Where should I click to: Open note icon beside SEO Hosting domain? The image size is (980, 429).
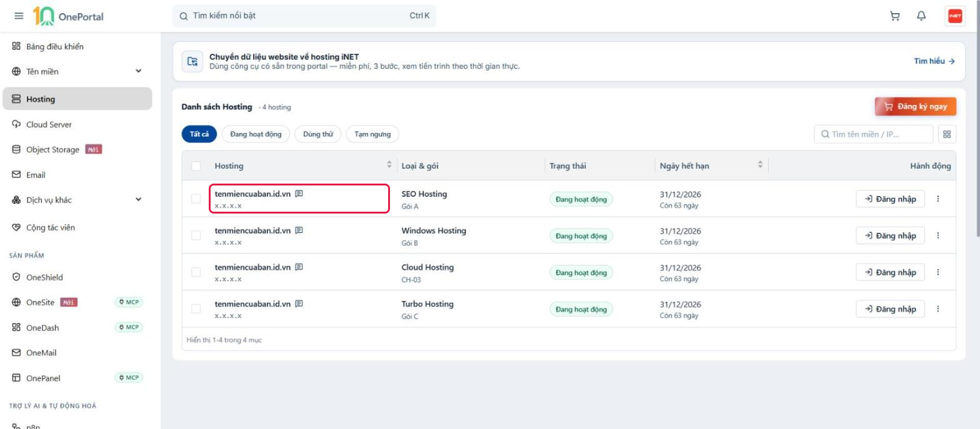[299, 194]
